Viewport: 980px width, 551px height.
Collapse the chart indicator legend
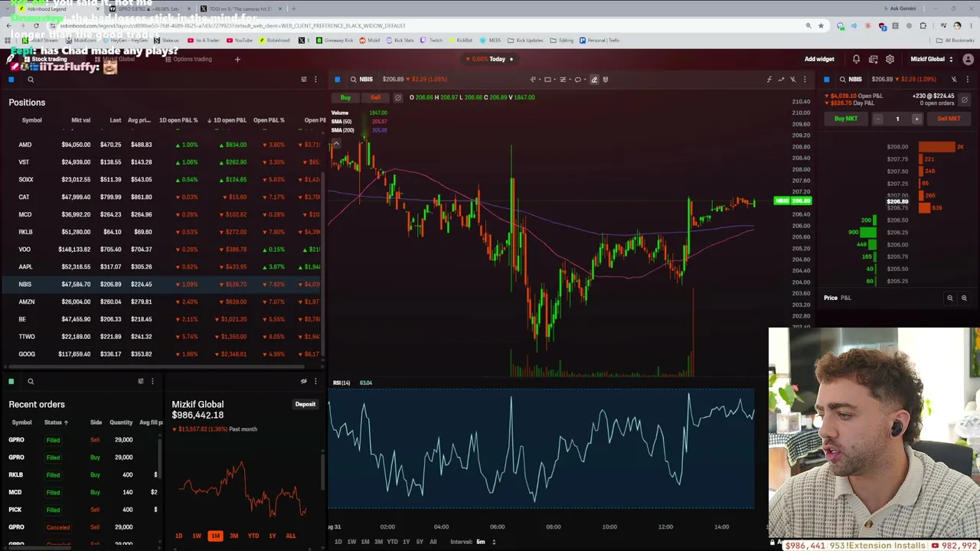[335, 144]
